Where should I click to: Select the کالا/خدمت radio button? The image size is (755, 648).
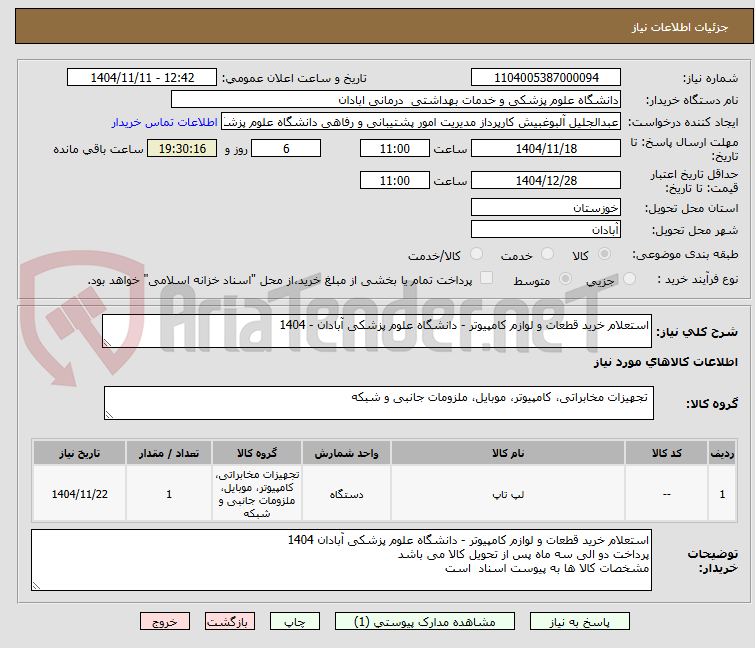[476, 254]
